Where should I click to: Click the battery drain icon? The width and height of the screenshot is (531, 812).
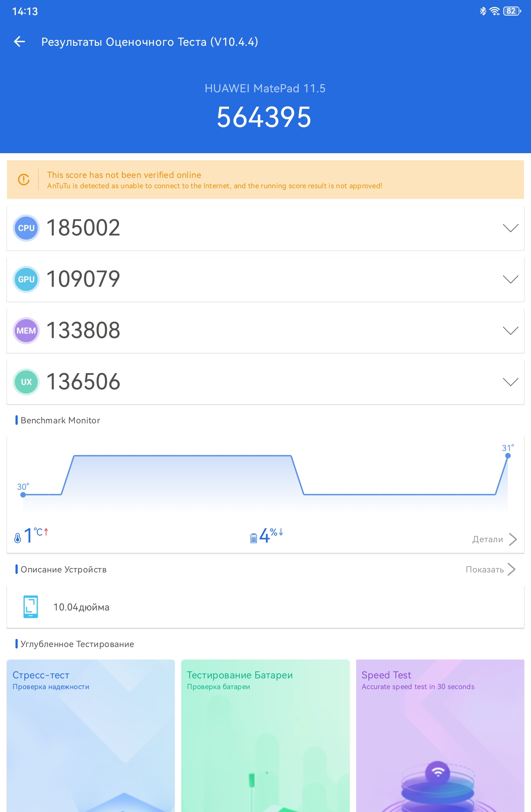tap(254, 538)
